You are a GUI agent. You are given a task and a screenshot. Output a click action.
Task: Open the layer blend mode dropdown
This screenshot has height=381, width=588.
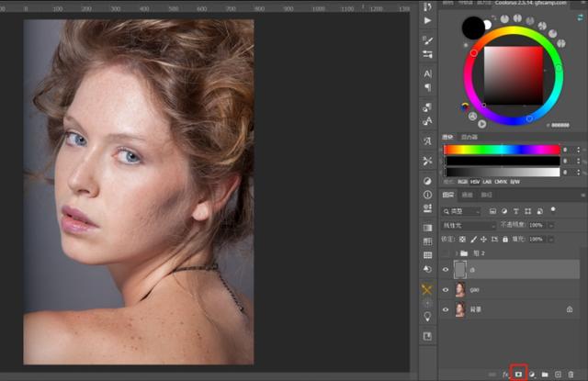469,225
